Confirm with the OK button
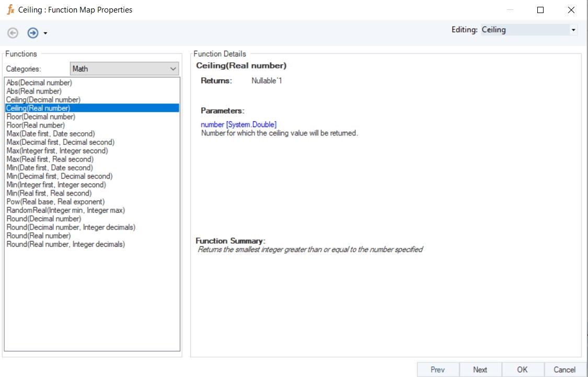Viewport: 588px width, 377px height. [522, 369]
